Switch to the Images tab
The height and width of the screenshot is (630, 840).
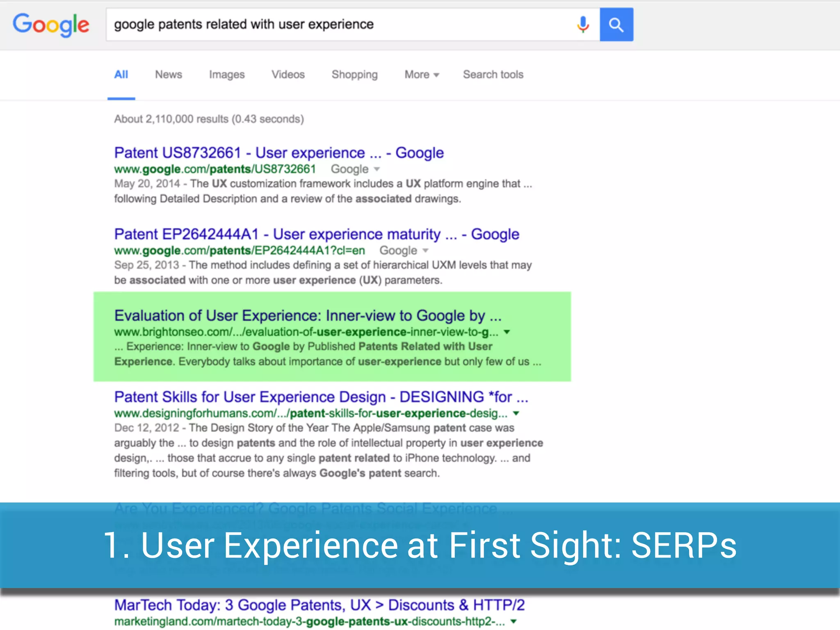pos(227,75)
